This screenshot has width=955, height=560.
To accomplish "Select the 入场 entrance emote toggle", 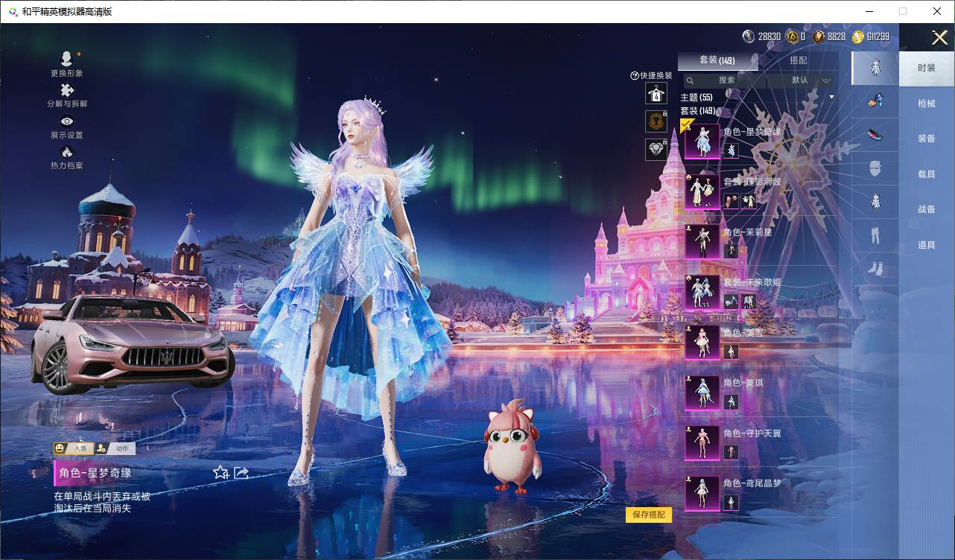I will tap(72, 448).
